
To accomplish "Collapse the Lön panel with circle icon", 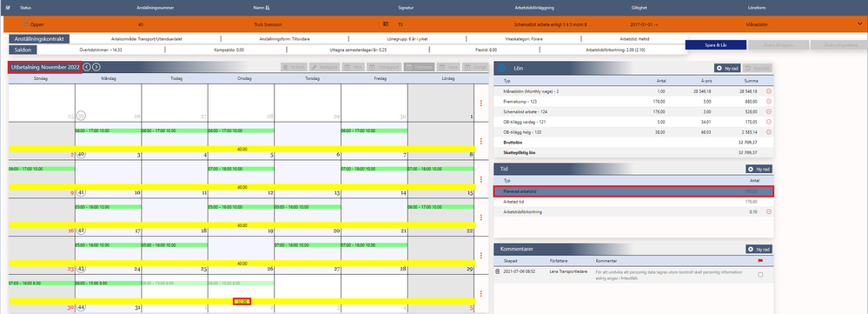I will click(x=501, y=68).
